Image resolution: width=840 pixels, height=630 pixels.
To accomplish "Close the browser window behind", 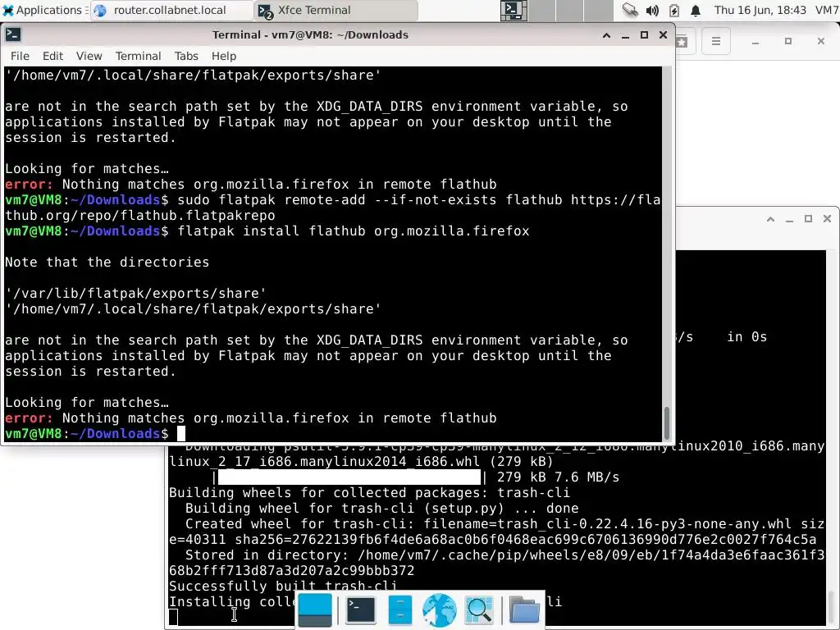I will click(820, 41).
